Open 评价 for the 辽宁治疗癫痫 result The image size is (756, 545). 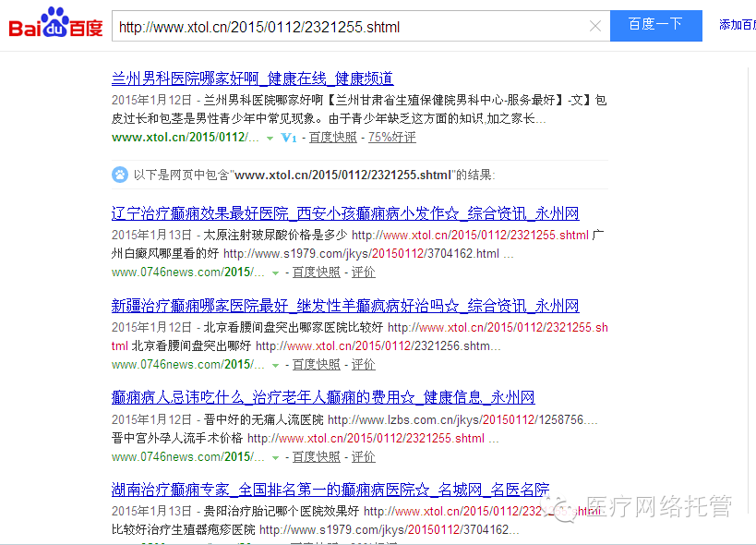[363, 272]
